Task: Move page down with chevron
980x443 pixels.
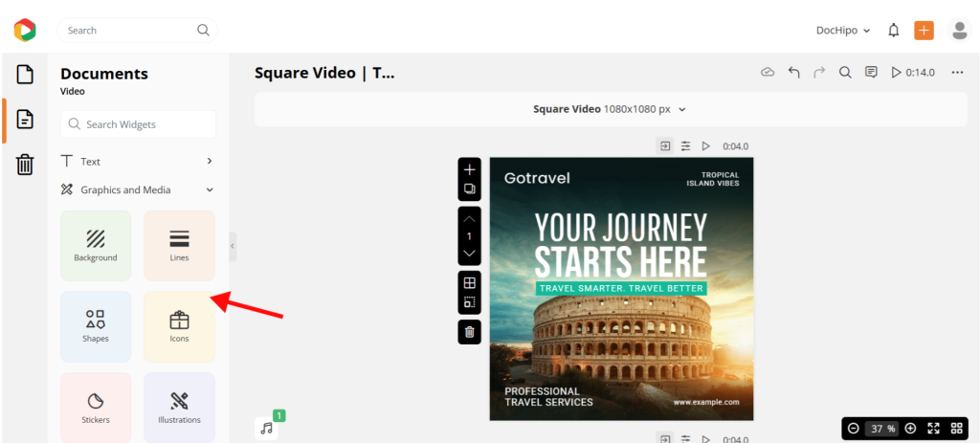Action: pos(469,254)
